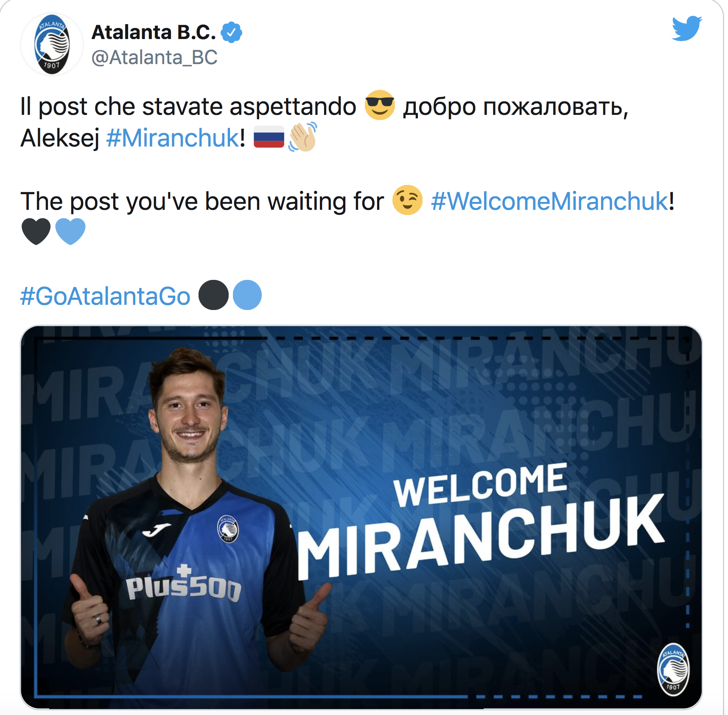Click the blue circle emoji
The width and height of the screenshot is (728, 715).
(x=247, y=295)
